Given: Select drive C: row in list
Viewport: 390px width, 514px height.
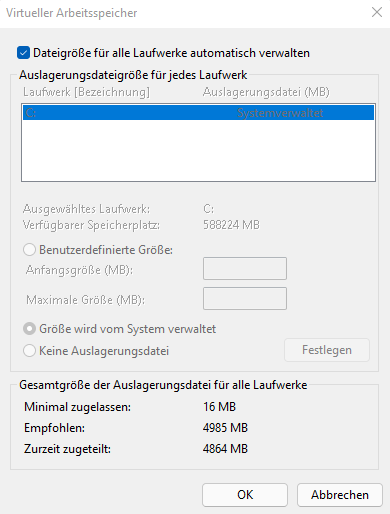Looking at the screenshot, I should point(198,113).
